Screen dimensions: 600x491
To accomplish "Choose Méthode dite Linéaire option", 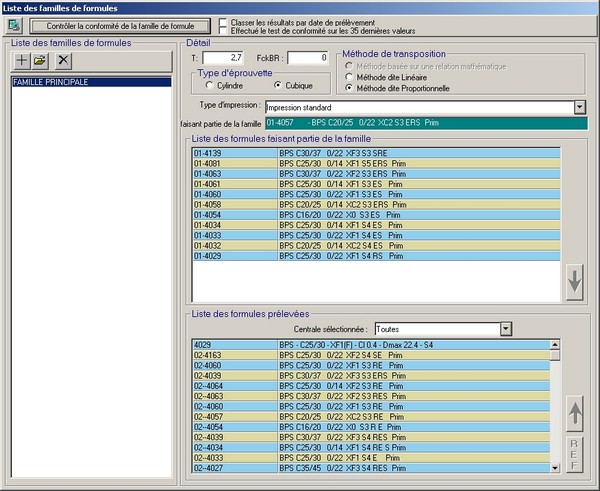I will click(349, 75).
